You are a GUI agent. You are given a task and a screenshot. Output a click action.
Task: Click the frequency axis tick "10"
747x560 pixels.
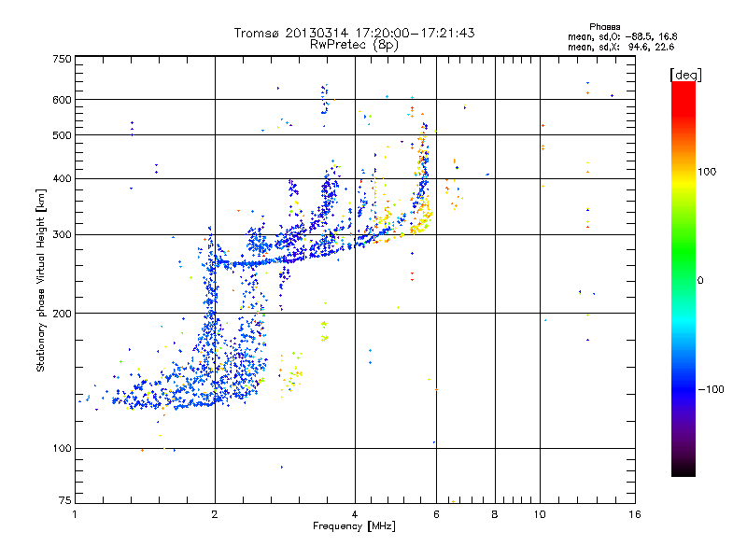540,514
